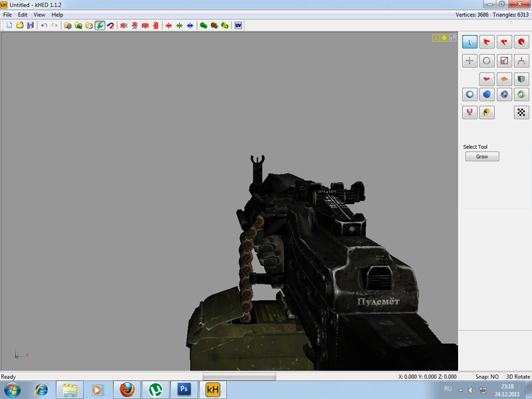The height and width of the screenshot is (399, 532).
Task: Create a green torus primitive
Action: click(x=521, y=94)
